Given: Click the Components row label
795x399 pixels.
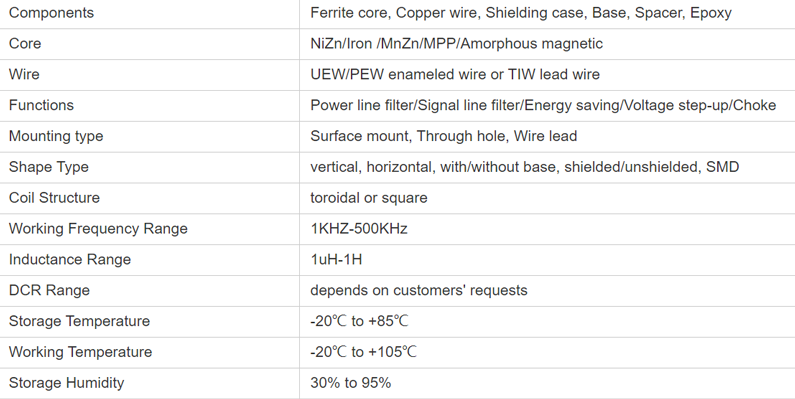Looking at the screenshot, I should pos(51,13).
